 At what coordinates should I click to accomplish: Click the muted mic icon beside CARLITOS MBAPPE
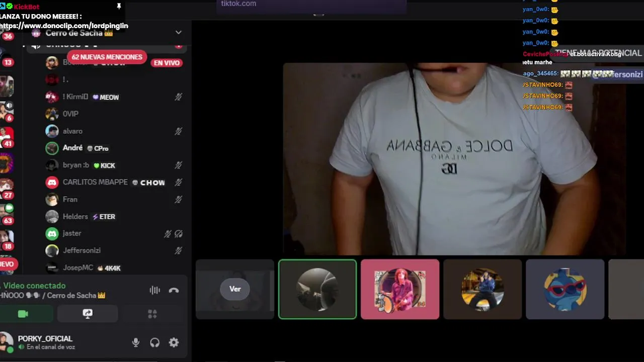178,182
